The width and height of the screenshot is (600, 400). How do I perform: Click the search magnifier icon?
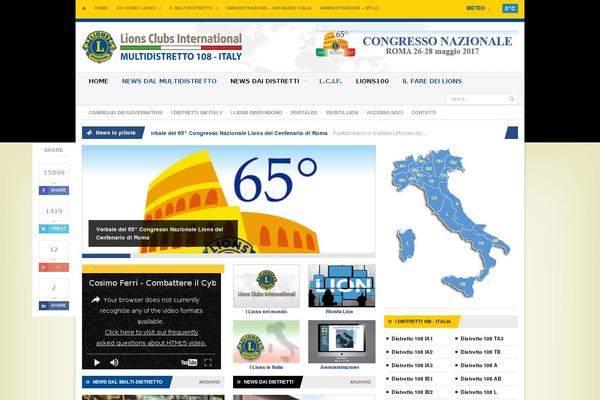point(512,99)
